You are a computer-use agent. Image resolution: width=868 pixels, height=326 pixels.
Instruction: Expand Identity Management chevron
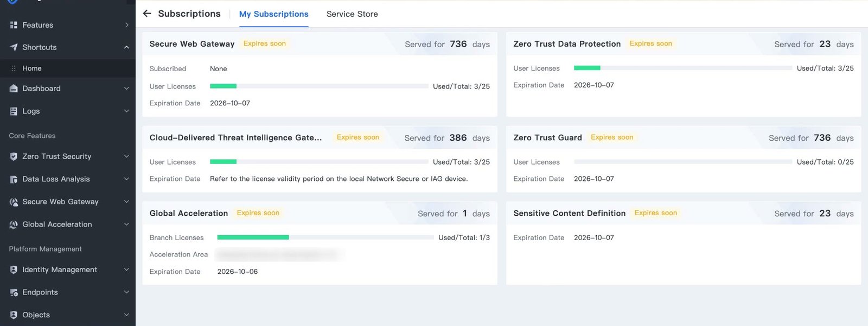point(126,269)
